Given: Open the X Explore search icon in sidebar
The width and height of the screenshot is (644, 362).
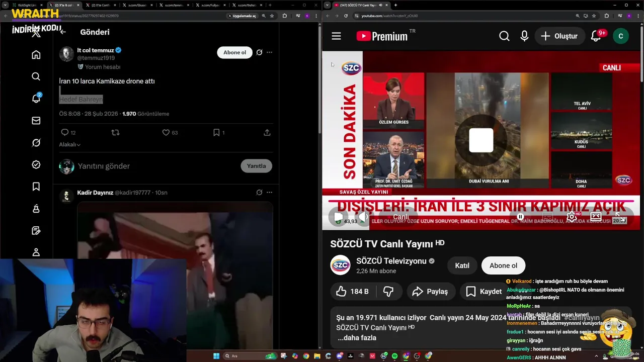Looking at the screenshot, I should 36,76.
